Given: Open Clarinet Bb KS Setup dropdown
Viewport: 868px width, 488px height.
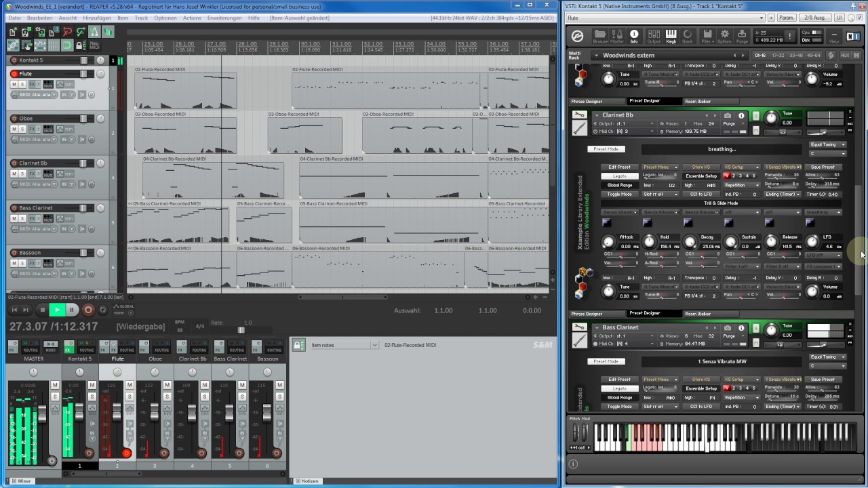Looking at the screenshot, I should [741, 167].
